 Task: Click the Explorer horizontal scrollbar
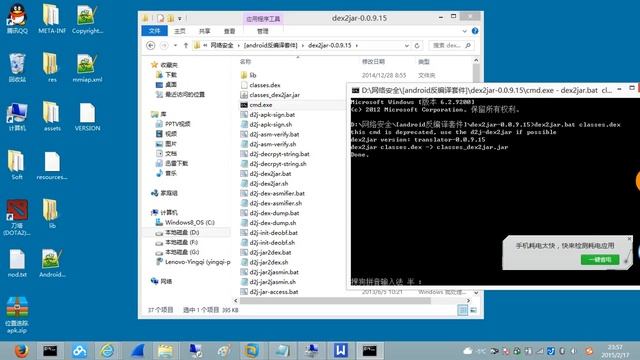[x=335, y=300]
